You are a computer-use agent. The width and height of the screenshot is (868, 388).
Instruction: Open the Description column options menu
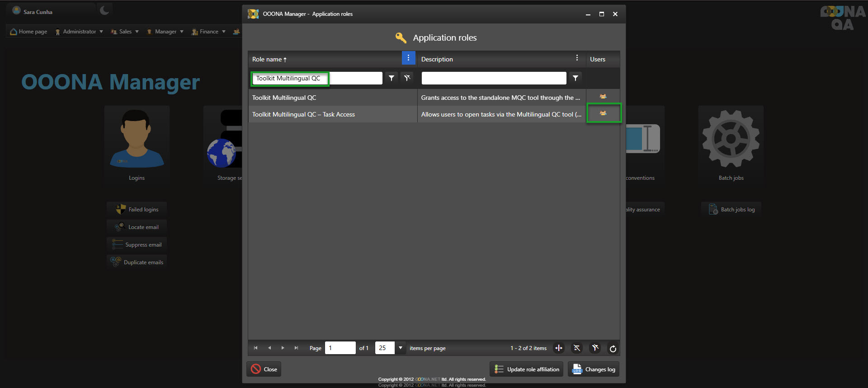tap(577, 58)
